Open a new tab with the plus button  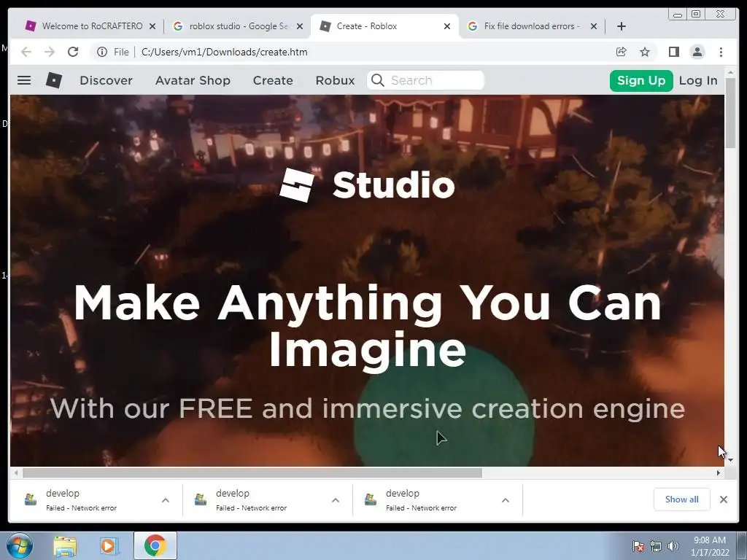[622, 26]
